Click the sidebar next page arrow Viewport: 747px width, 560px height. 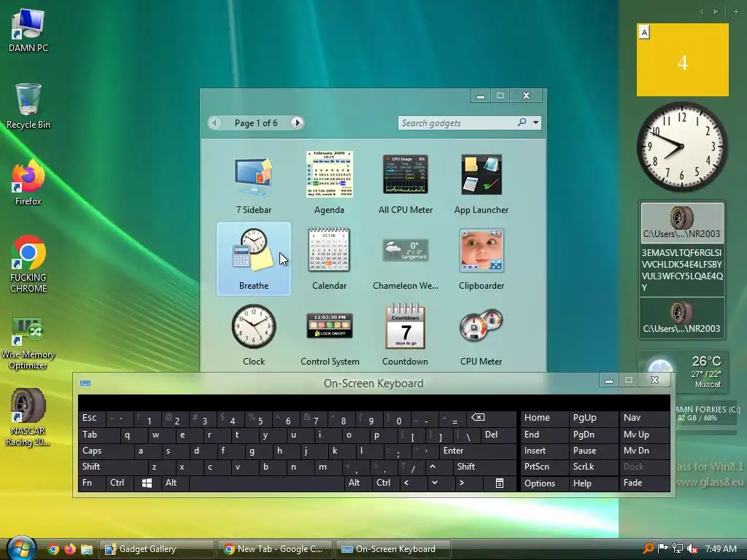coord(715,12)
